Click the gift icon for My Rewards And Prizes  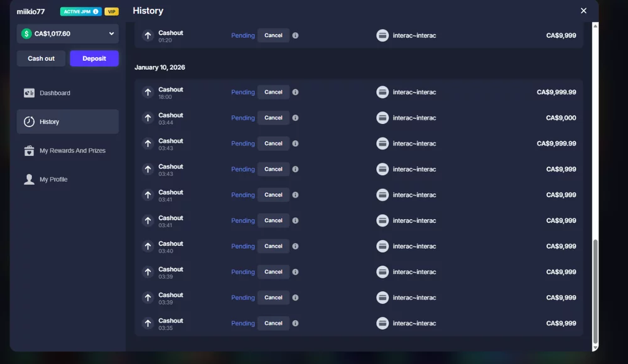coord(29,151)
